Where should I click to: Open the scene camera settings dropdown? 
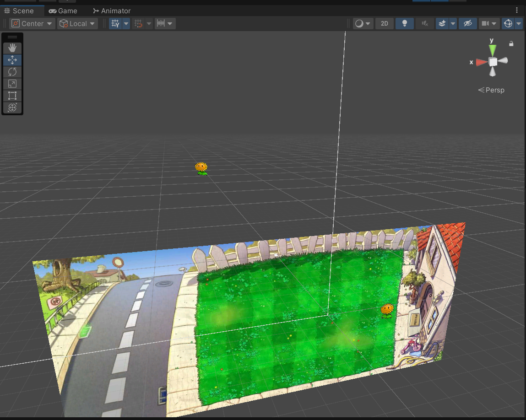489,23
